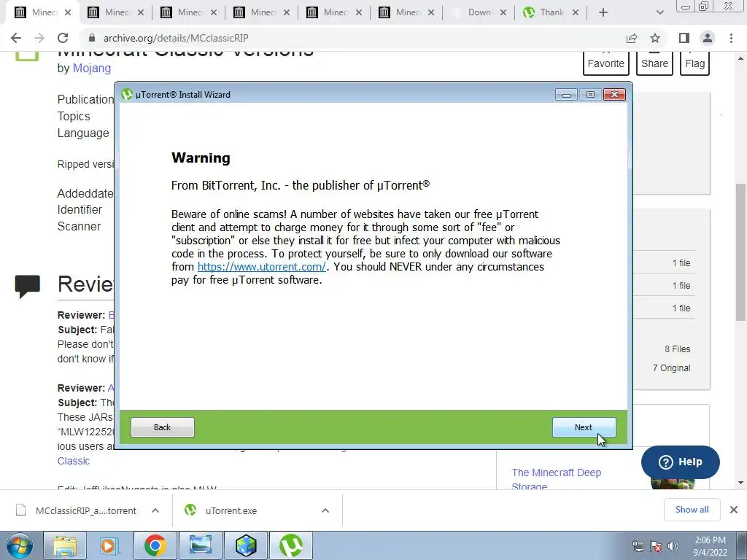
Task: Show all downloads
Action: click(692, 510)
